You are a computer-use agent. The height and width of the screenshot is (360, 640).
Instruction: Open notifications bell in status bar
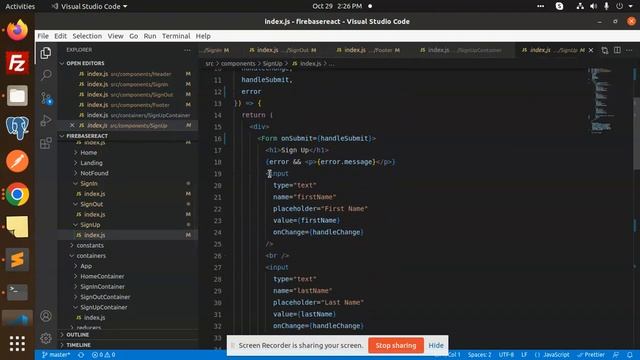coord(630,355)
